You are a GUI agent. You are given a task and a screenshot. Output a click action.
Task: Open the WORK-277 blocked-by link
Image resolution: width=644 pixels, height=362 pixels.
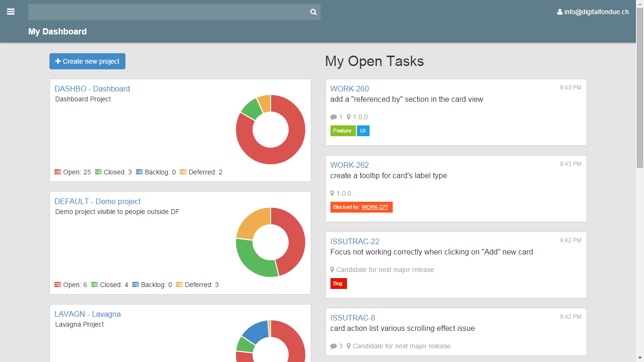pos(375,207)
